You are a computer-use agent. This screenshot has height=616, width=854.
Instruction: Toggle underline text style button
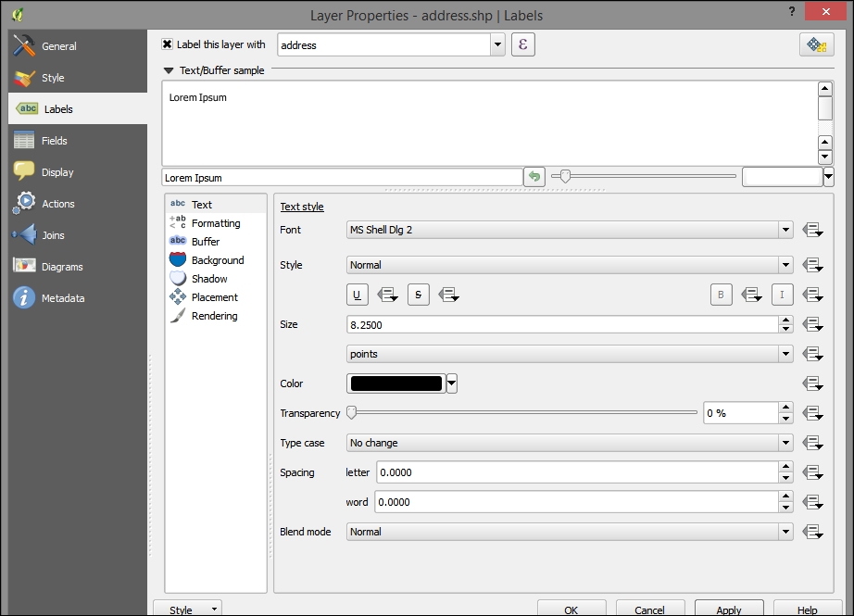pyautogui.click(x=358, y=295)
